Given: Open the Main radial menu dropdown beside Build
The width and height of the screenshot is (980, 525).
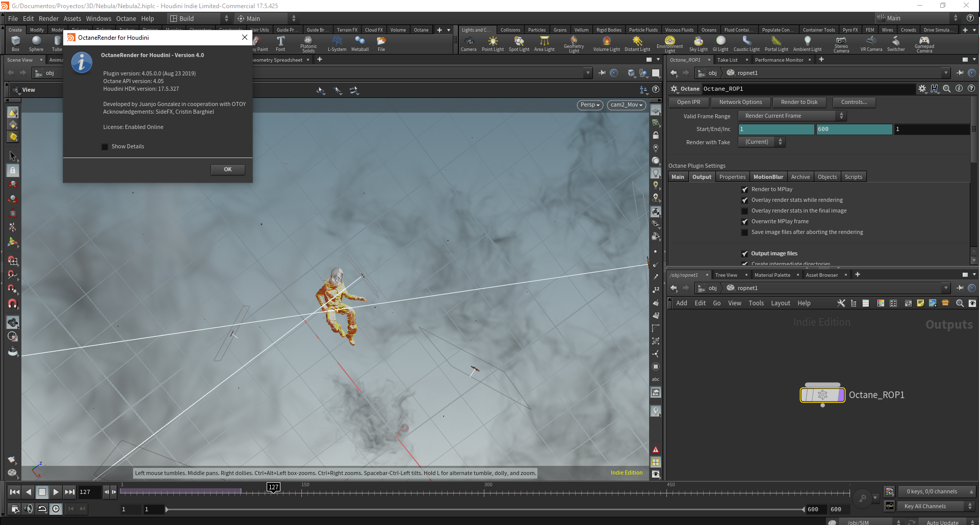Looking at the screenshot, I should [x=266, y=19].
